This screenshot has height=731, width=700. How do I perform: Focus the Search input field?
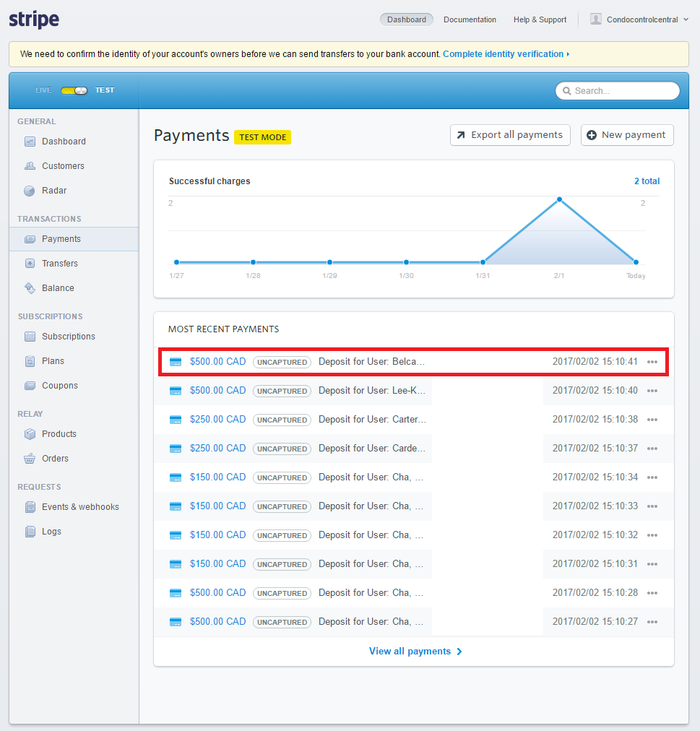623,91
